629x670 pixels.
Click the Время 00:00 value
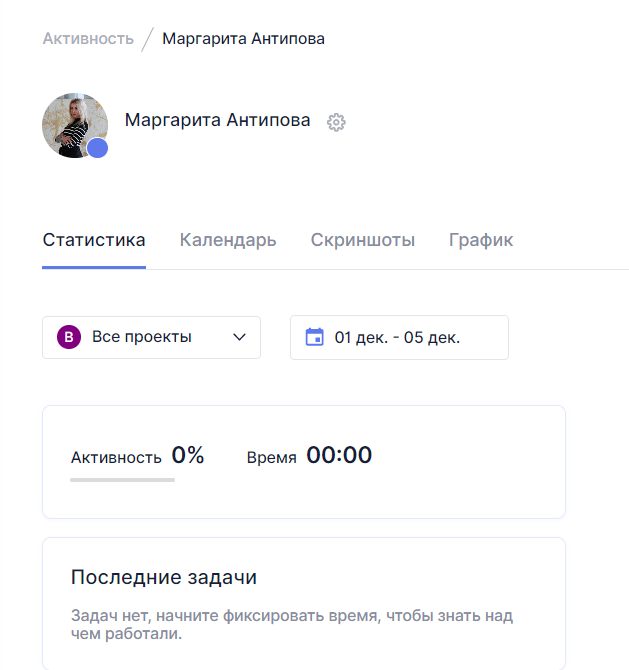(x=339, y=455)
